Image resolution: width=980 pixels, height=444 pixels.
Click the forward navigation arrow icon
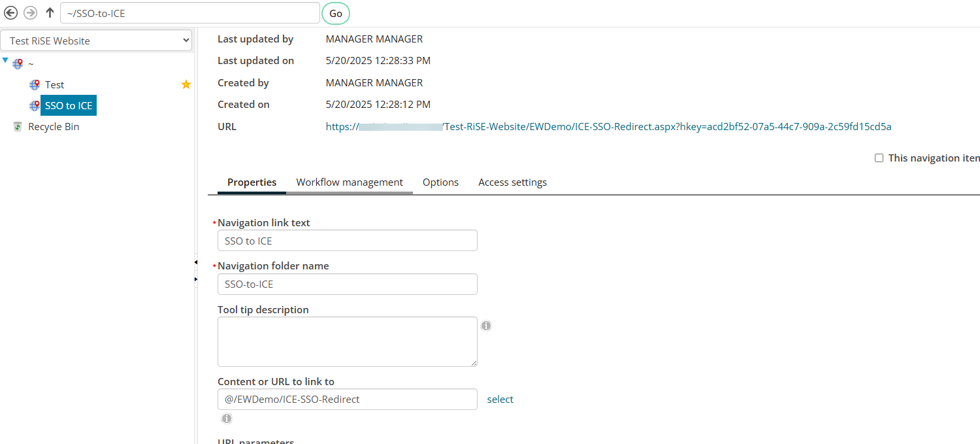click(30, 13)
